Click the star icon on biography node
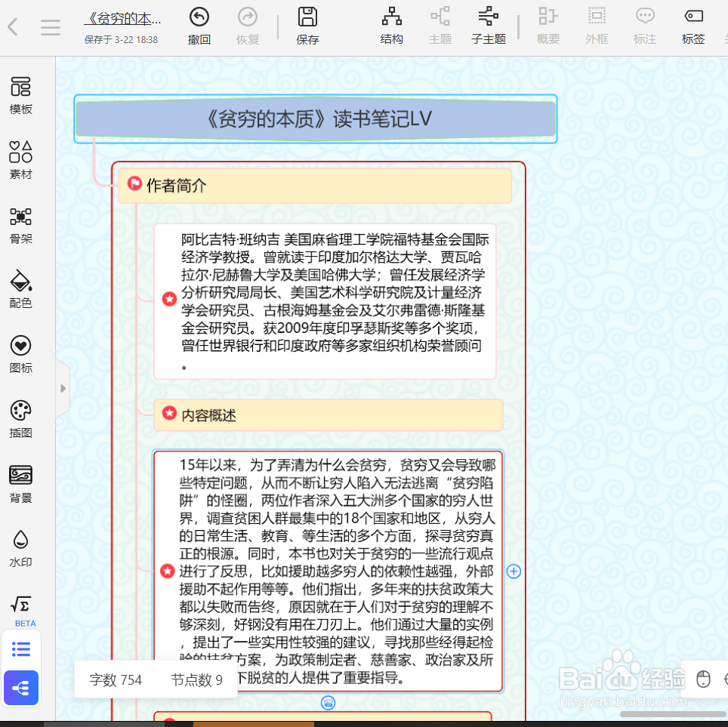The height and width of the screenshot is (727, 728). coord(169,298)
